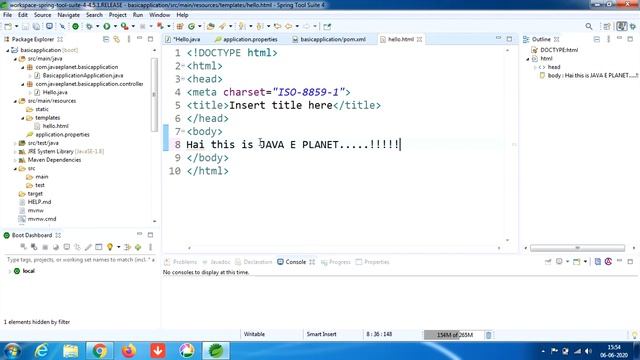The width and height of the screenshot is (640, 360).
Task: Click the Package Explorer vertical scrollbar
Action: coord(154,95)
